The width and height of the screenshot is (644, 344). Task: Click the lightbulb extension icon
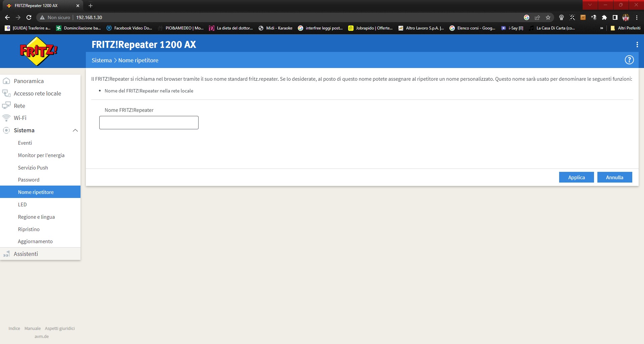tap(561, 17)
